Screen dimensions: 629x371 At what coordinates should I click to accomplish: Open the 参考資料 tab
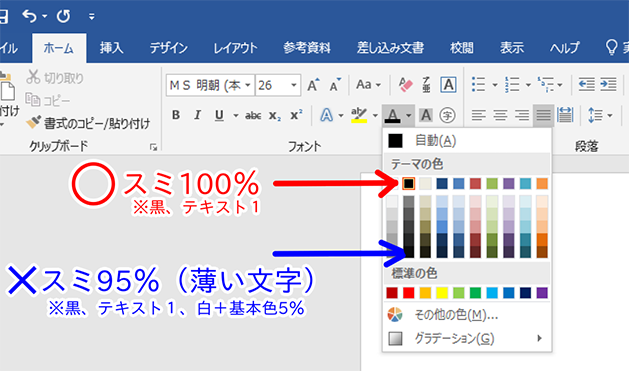(x=307, y=48)
